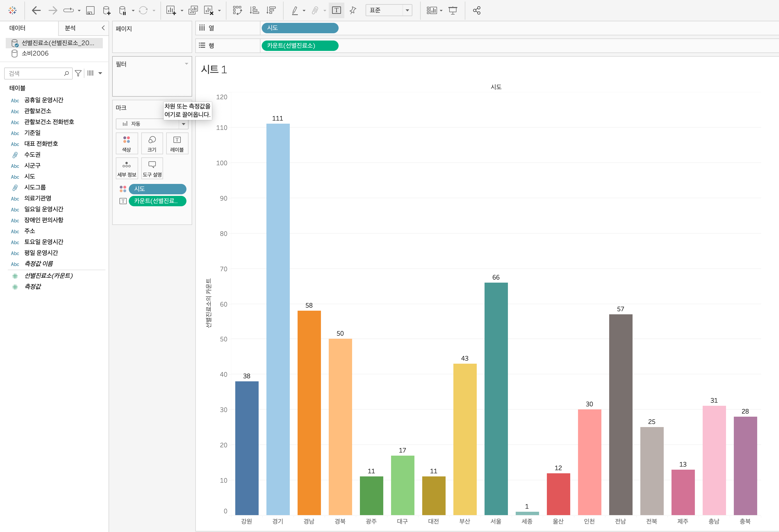Click the 색상 marks card button
Screen dimensions: 779x532
[x=127, y=143]
